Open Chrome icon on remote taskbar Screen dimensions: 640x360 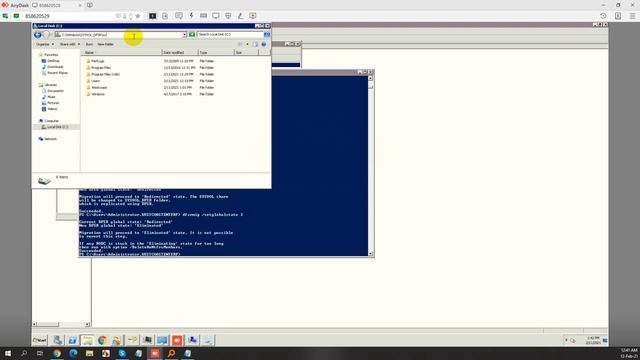102,340
